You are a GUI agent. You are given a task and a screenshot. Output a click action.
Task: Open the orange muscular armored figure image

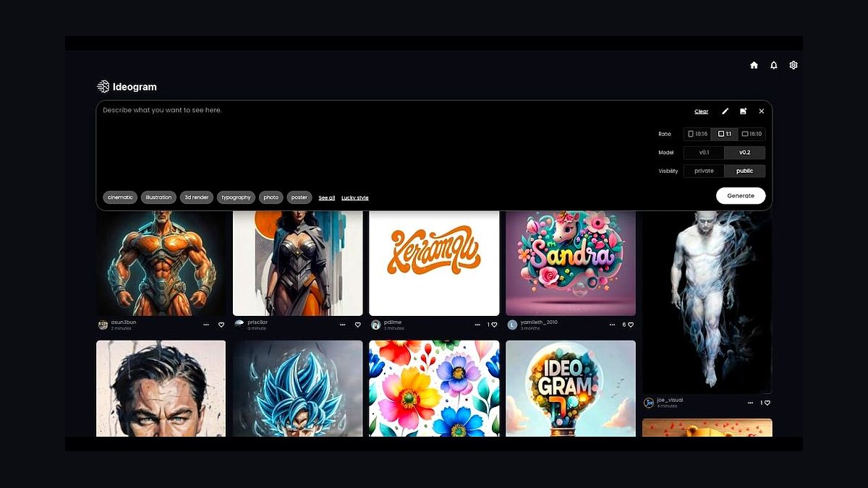point(161,263)
